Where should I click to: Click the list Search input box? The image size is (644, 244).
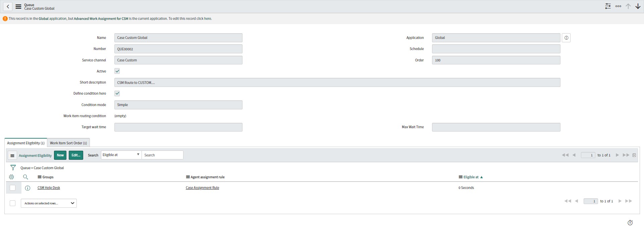pos(162,155)
